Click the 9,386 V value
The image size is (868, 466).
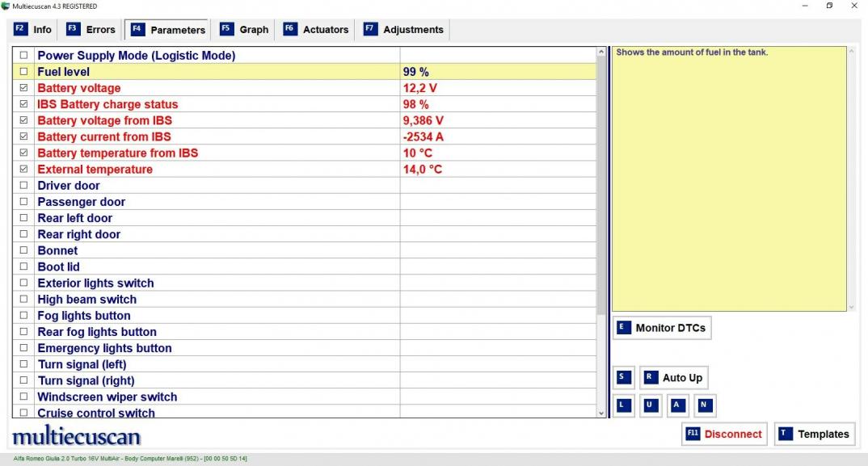pos(423,120)
